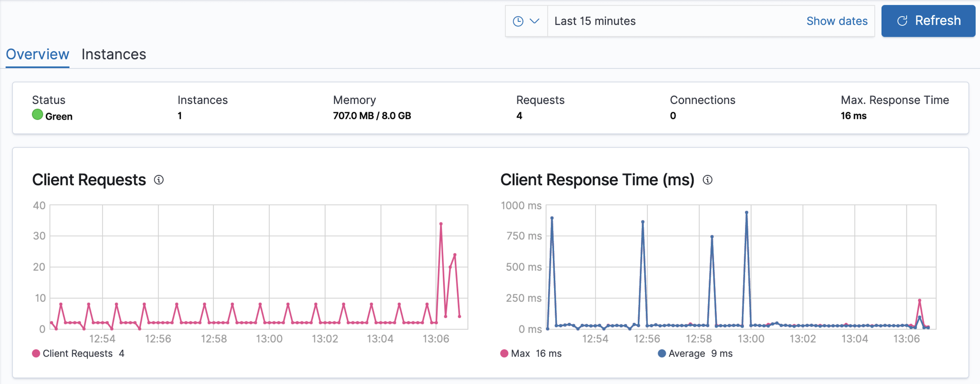Click the pink Client Requests legend dot

[x=37, y=353]
